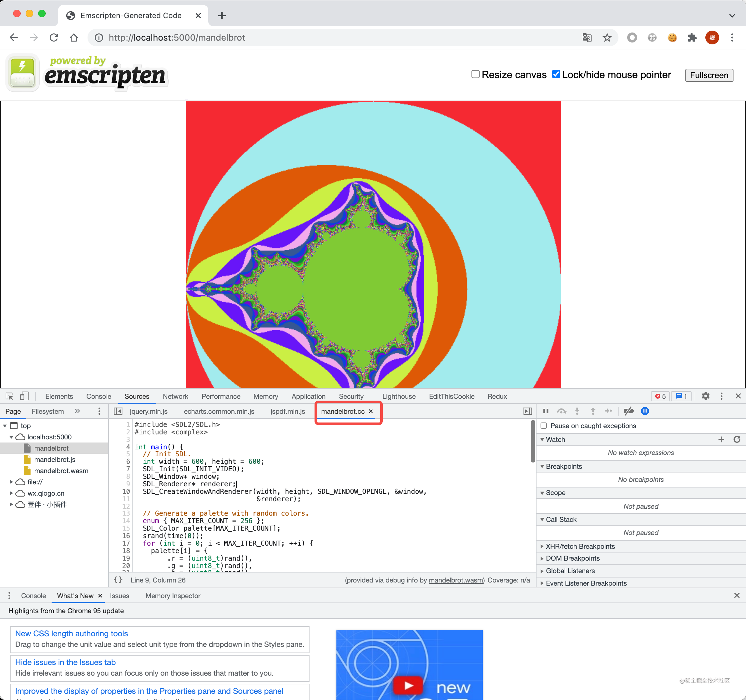Open New CSS length authoring tools link
The image size is (746, 700).
point(72,633)
